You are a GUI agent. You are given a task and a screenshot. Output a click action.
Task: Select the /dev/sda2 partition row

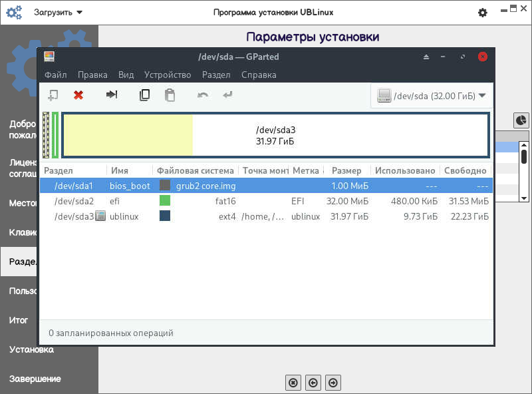pyautogui.click(x=266, y=201)
